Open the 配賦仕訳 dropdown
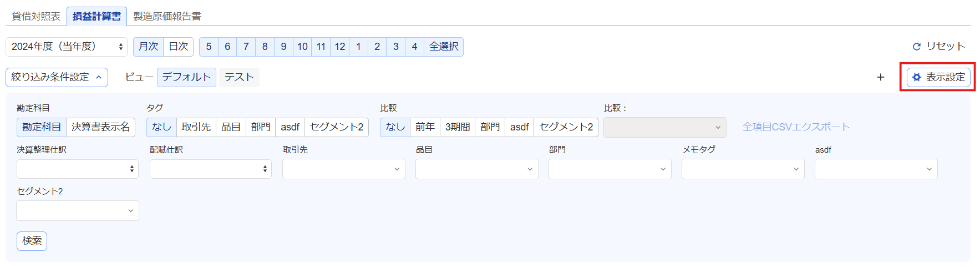Image resolution: width=980 pixels, height=267 pixels. pos(211,169)
